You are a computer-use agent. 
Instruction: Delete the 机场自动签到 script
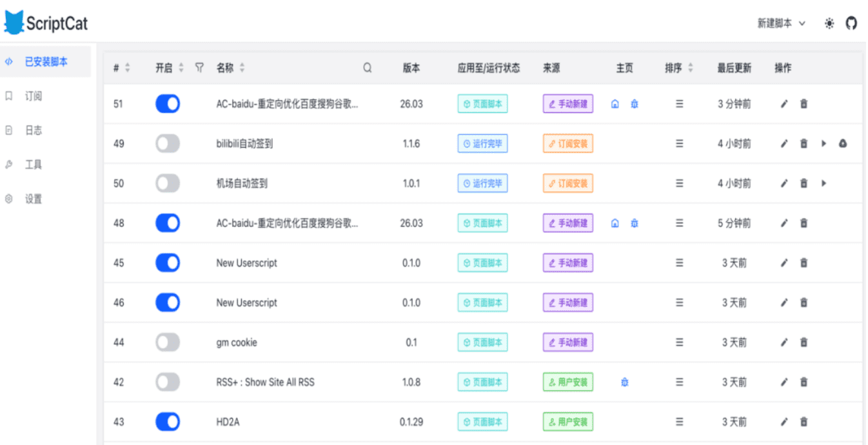pyautogui.click(x=804, y=183)
